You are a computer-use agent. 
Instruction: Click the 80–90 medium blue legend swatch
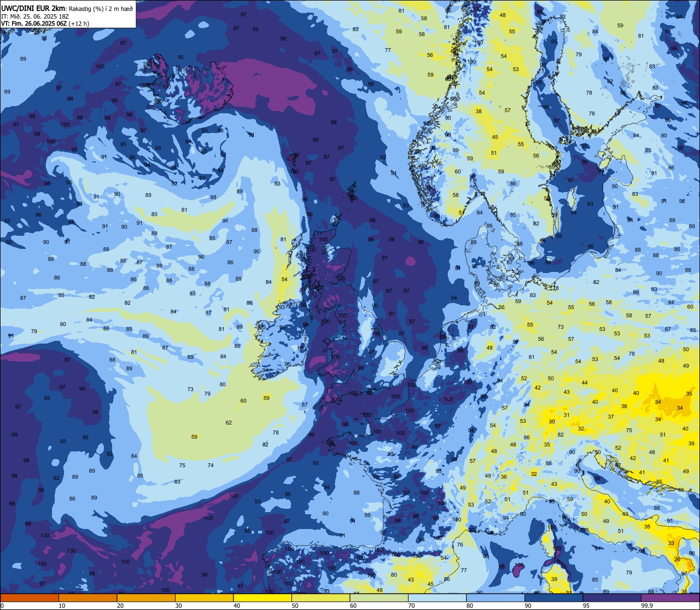495,597
